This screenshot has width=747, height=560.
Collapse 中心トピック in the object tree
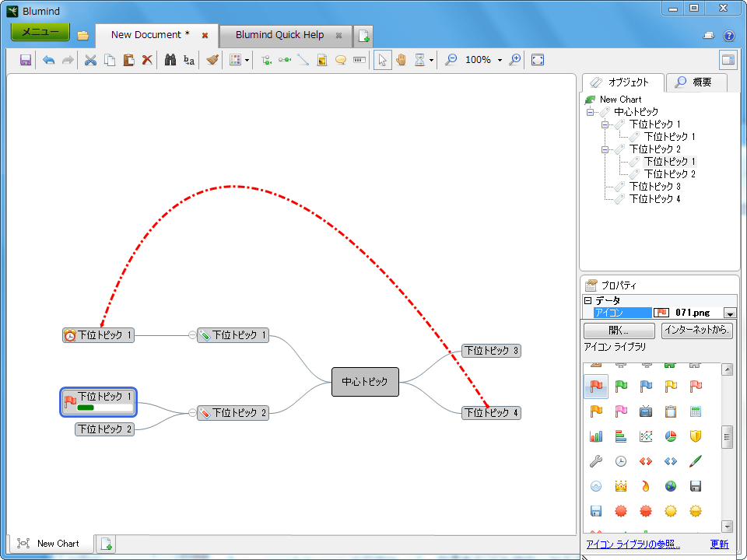point(591,112)
